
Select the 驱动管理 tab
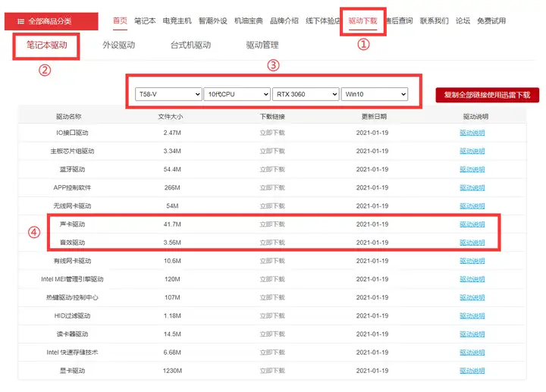pos(262,45)
